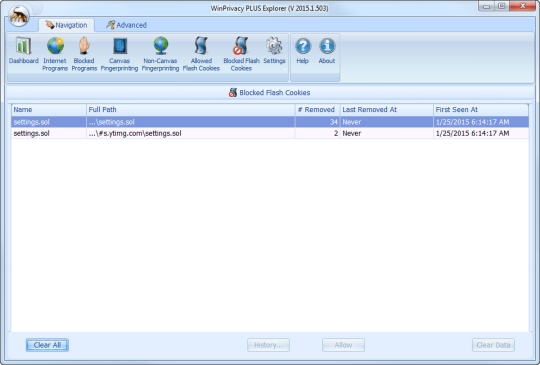The image size is (540, 365).
Task: Close the WinPrivacy PLUS Explorer window
Action: pos(522,6)
